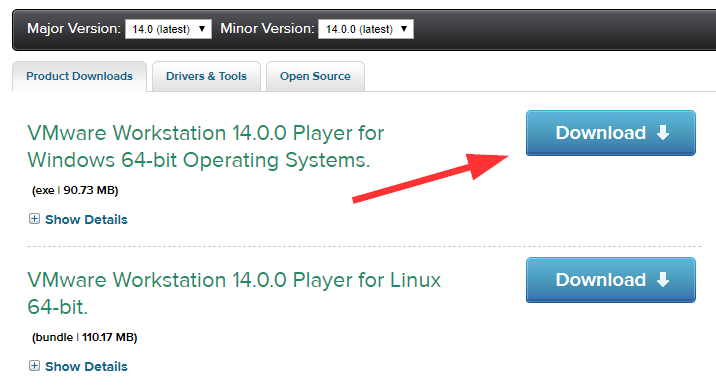Screen dimensions: 716x392
Task: Click the Minor Version label
Action: tap(267, 29)
